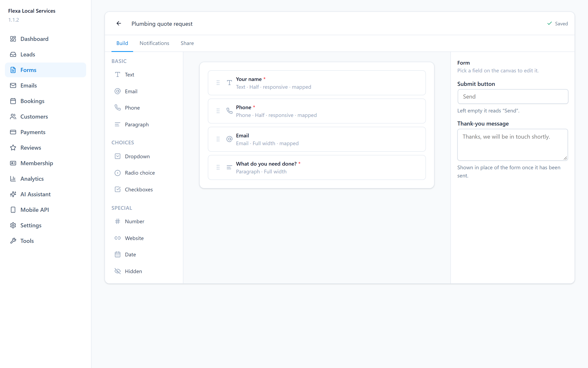Click the Dropdown field type icon
588x368 pixels.
point(118,156)
